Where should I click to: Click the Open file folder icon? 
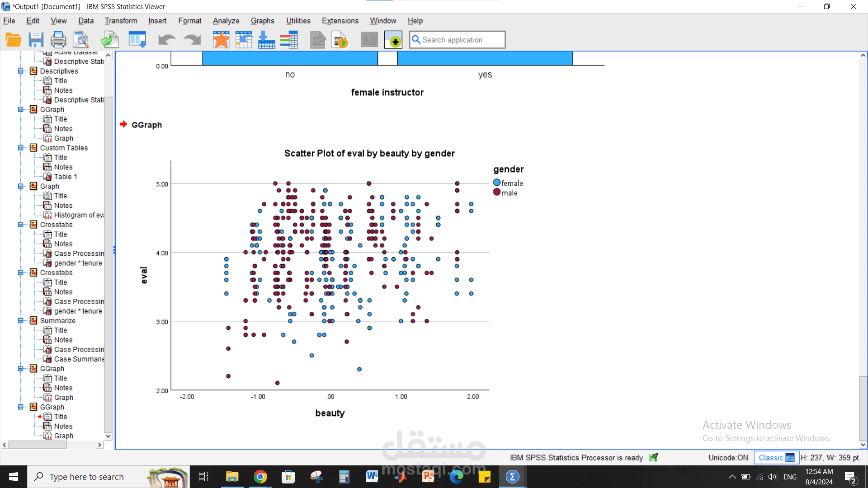(x=13, y=40)
